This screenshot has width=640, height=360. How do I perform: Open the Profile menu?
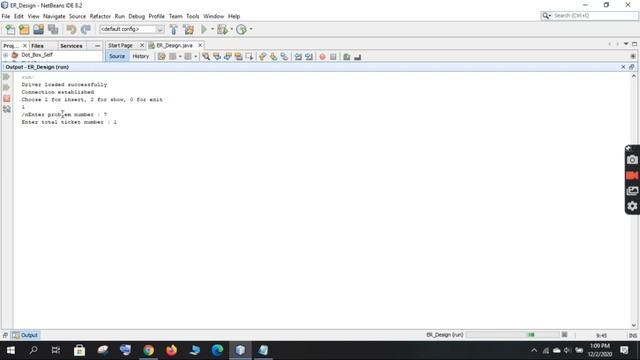coord(156,16)
